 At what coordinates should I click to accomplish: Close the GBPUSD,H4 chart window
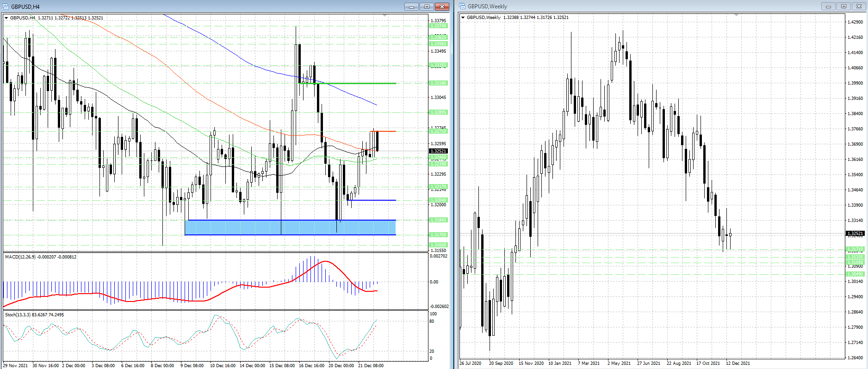pyautogui.click(x=442, y=6)
